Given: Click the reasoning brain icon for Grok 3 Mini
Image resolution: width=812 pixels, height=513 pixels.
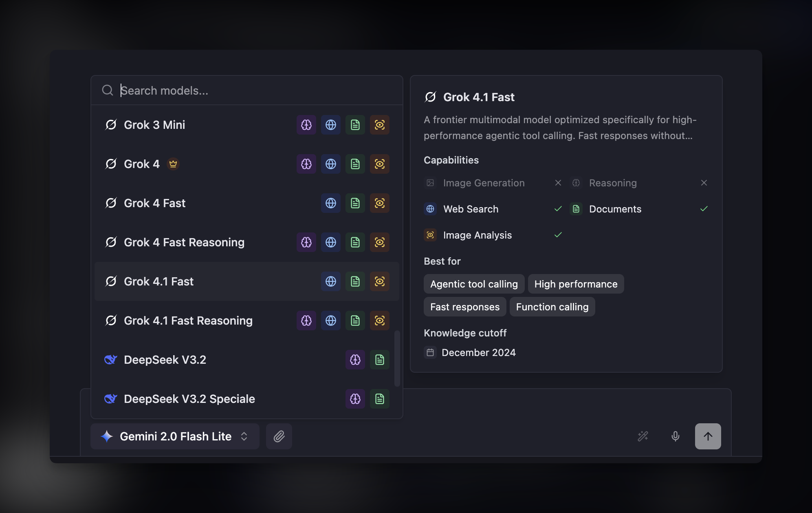Looking at the screenshot, I should tap(306, 125).
